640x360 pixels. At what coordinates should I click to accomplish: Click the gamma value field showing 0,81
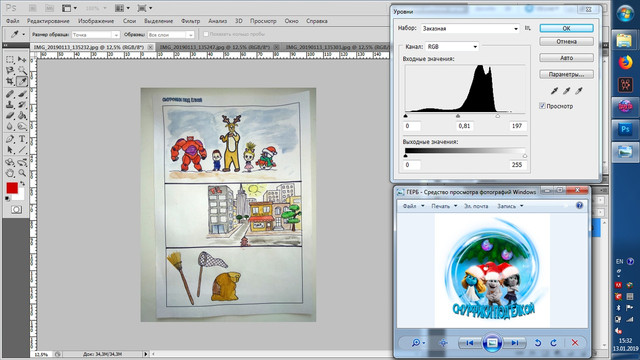pos(465,126)
